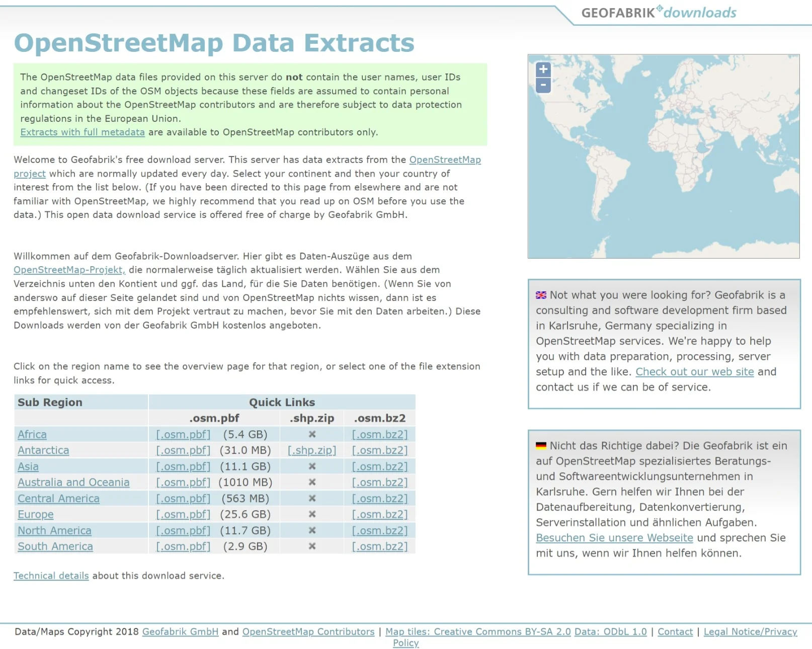812x649 pixels.
Task: Download Central America .osm.bz2 file
Action: 380,499
